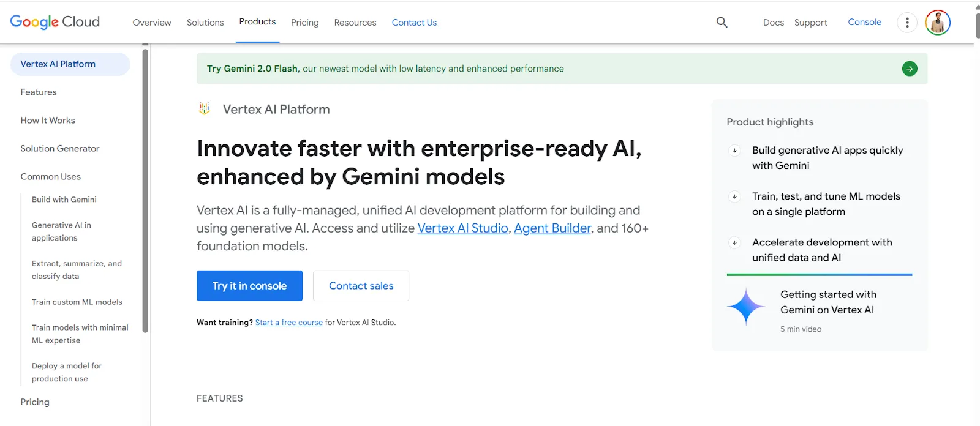Expand Accelerate development with unified data
980x426 pixels.
(x=734, y=243)
